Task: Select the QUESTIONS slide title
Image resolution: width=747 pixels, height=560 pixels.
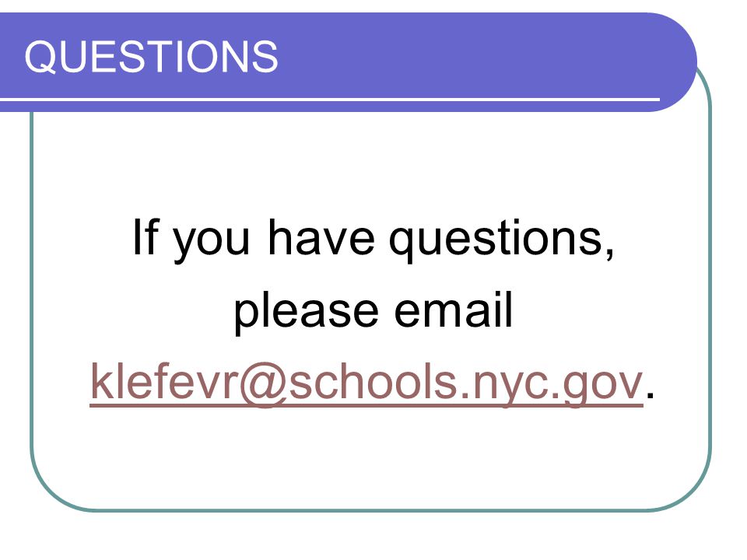Action: (x=151, y=57)
